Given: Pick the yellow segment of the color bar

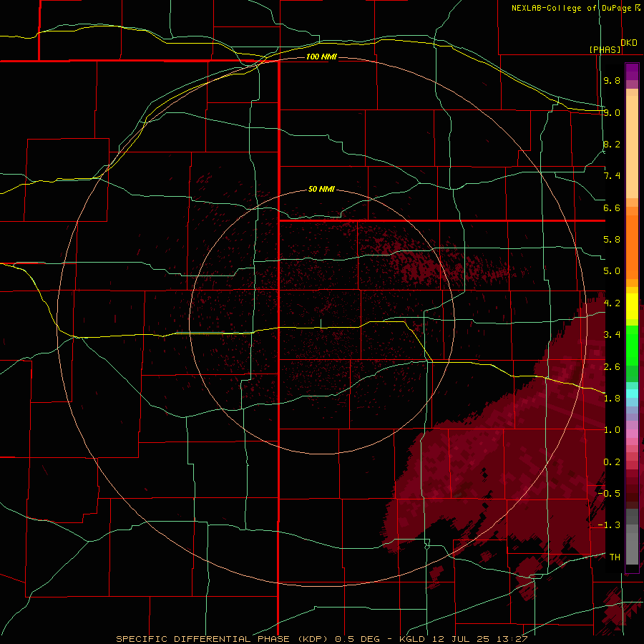Looking at the screenshot, I should click(632, 306).
